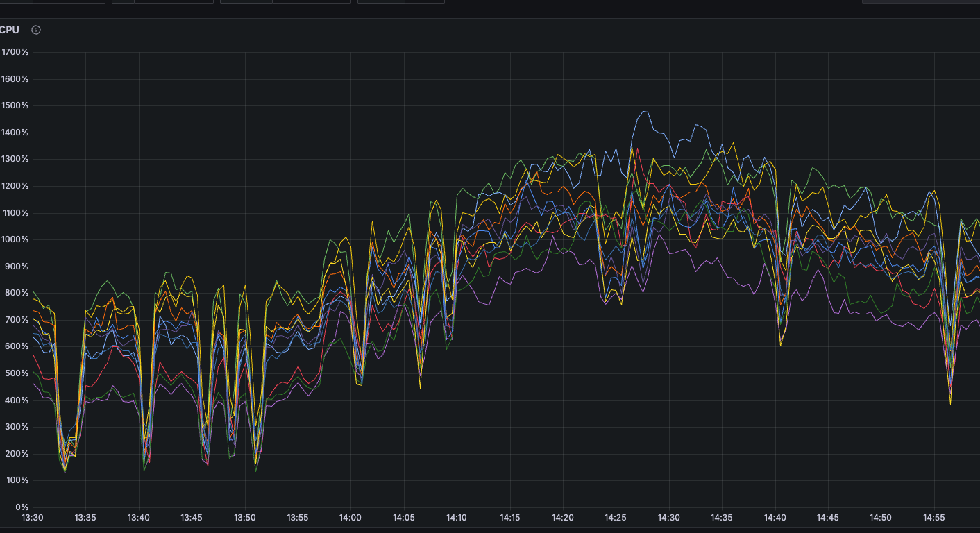Click the 14:55 time axis label
The width and height of the screenshot is (980, 533).
[933, 518]
